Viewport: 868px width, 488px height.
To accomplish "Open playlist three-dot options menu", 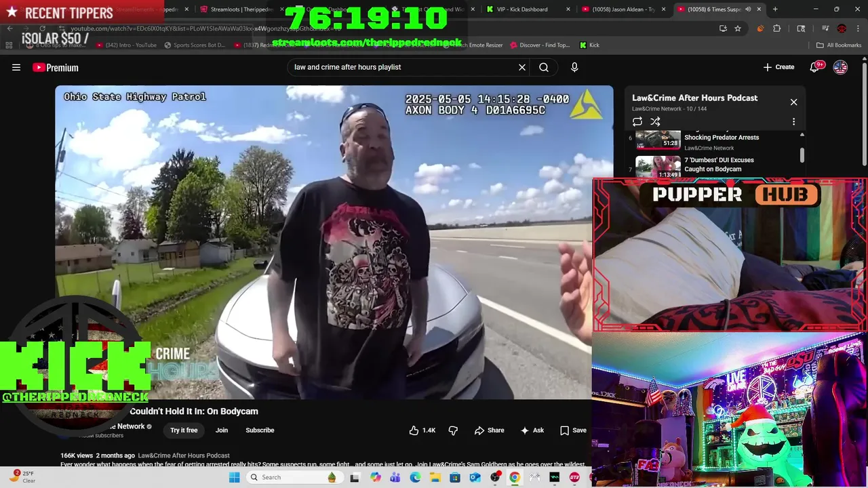I will (793, 122).
